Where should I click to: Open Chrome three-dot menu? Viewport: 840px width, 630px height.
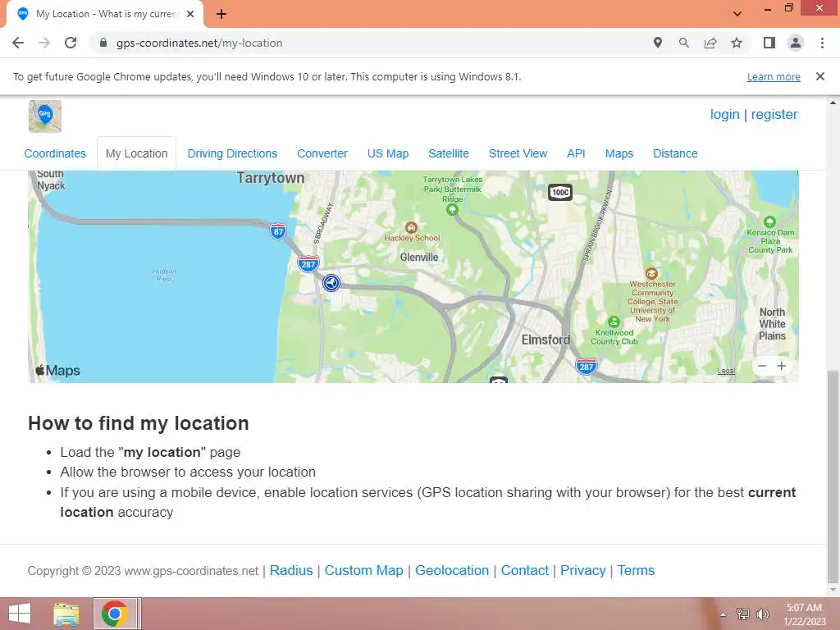[x=822, y=43]
